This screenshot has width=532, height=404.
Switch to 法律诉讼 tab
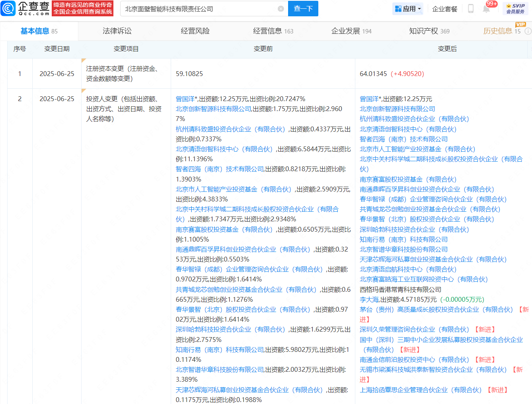tap(117, 31)
